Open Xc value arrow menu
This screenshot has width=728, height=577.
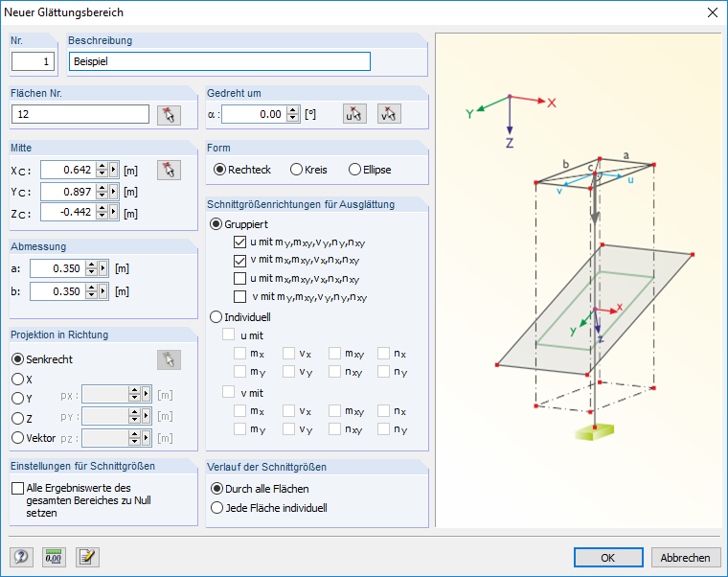click(114, 170)
